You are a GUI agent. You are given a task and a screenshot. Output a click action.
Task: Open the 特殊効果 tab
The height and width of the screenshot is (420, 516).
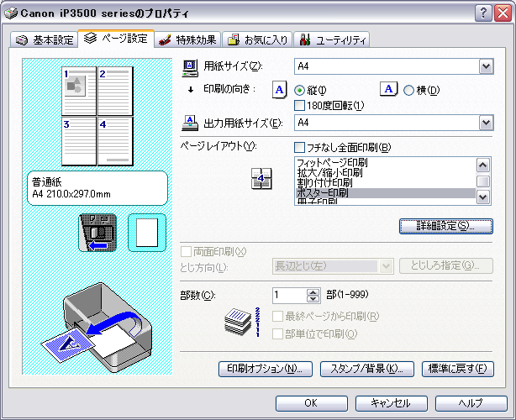187,39
